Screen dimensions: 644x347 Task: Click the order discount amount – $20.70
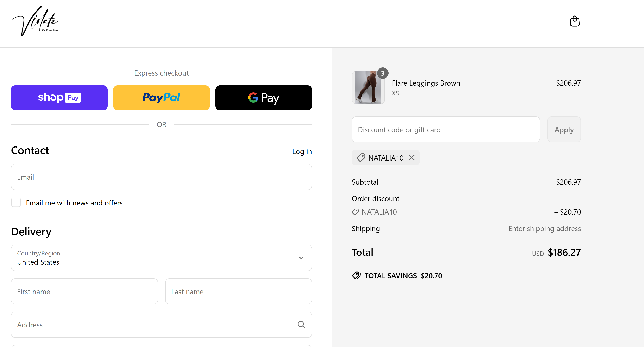click(x=567, y=212)
